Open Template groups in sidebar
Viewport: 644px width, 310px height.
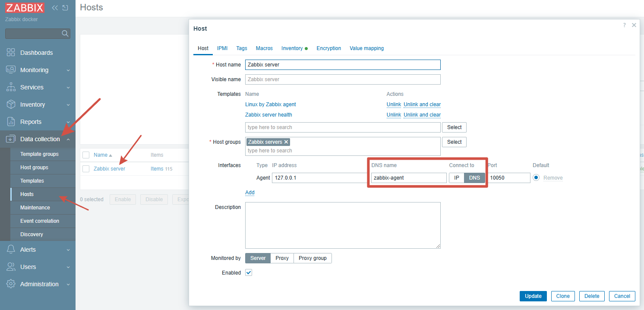(x=43, y=154)
